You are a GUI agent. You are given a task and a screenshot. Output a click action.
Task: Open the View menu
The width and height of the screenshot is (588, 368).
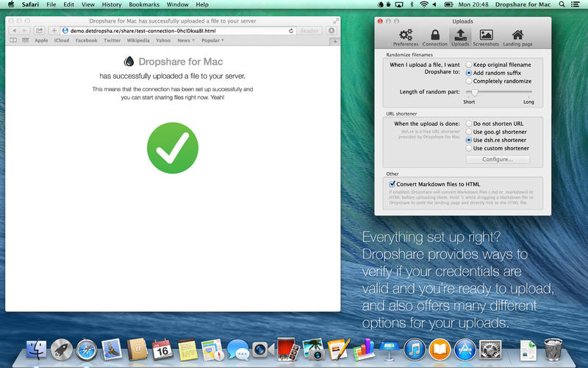88,4
